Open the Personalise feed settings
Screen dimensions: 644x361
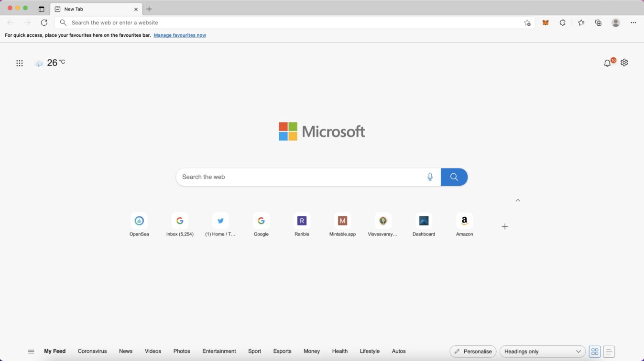click(472, 351)
